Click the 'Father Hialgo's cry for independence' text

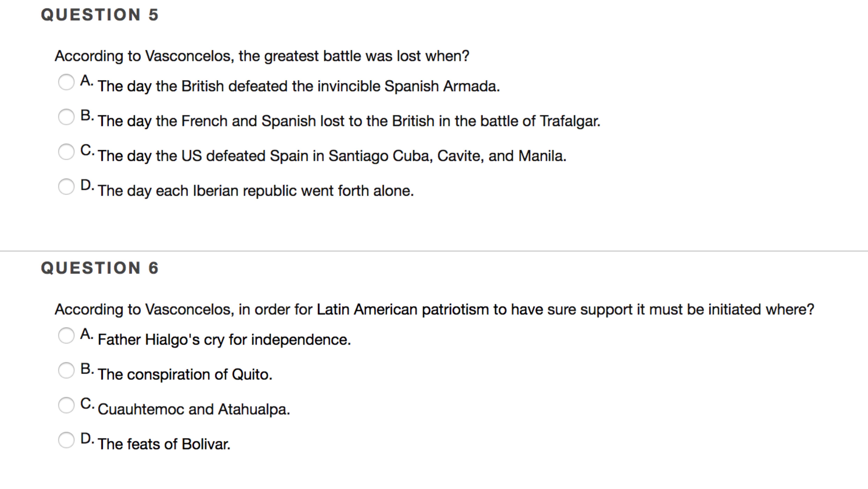pos(224,340)
